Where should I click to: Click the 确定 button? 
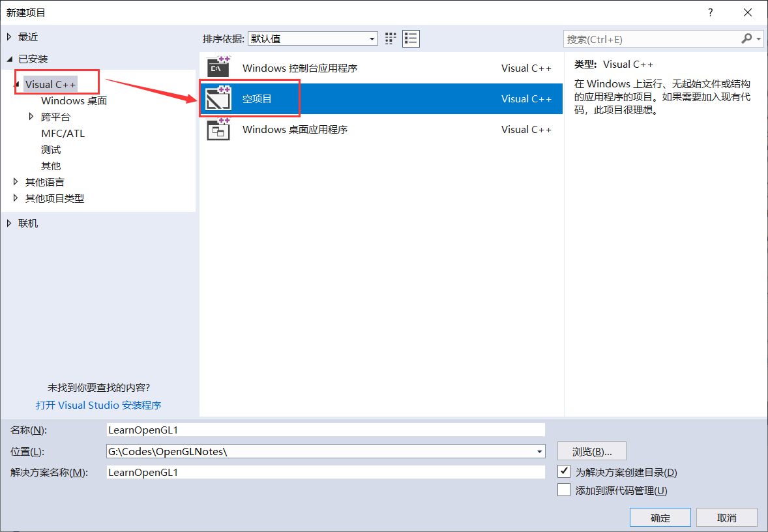[660, 517]
